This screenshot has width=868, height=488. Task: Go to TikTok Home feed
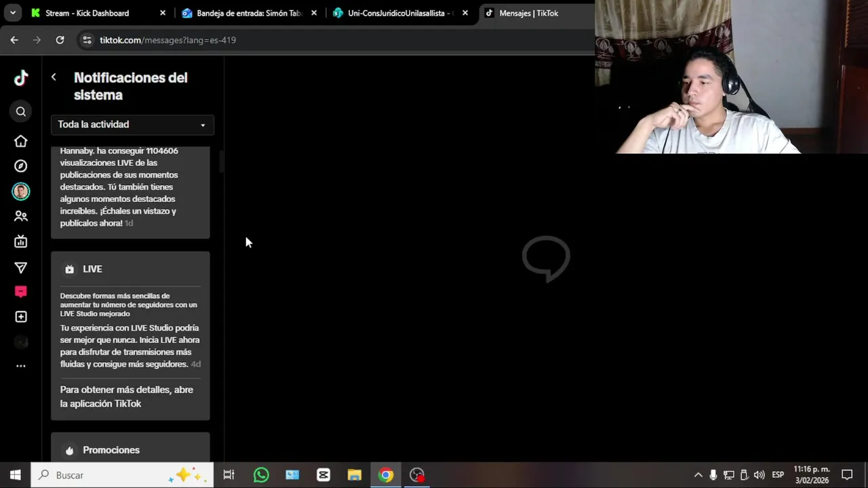pos(21,141)
